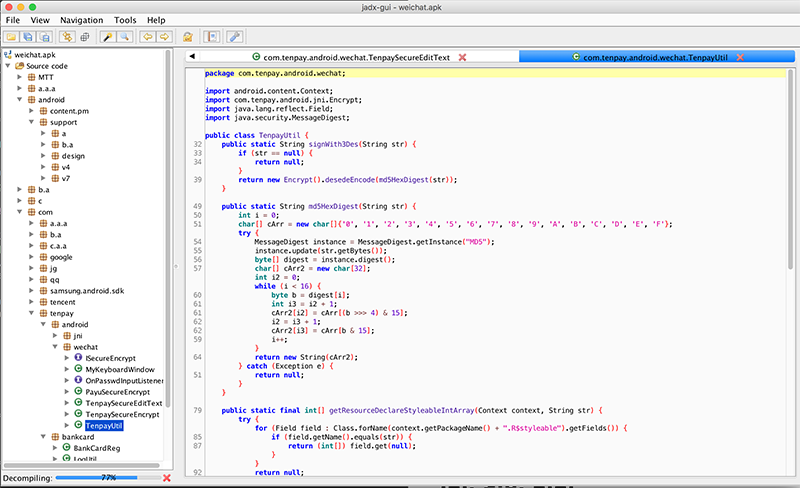Click the tencent package icon
The image size is (800, 488).
coord(43,302)
